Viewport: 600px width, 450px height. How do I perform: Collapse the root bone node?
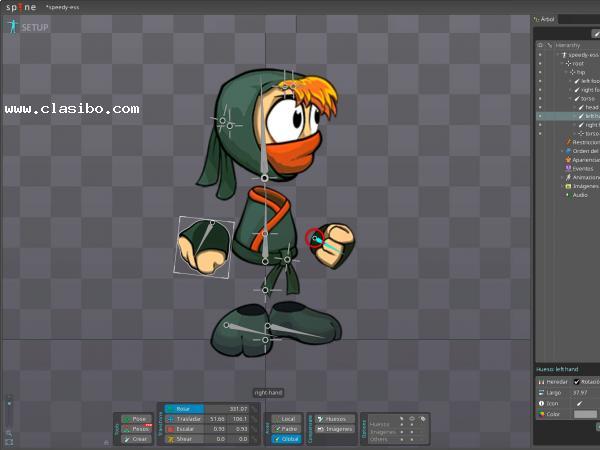[x=562, y=64]
